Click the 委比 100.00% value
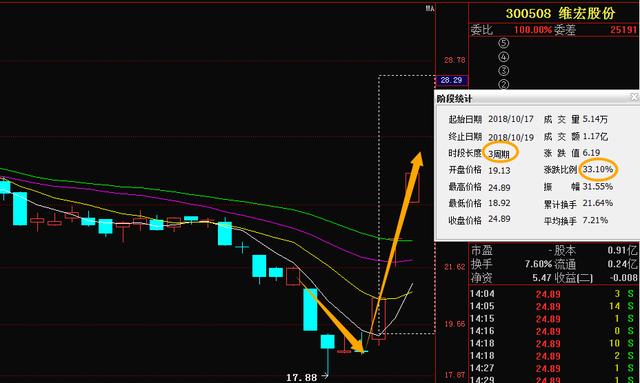 point(533,30)
